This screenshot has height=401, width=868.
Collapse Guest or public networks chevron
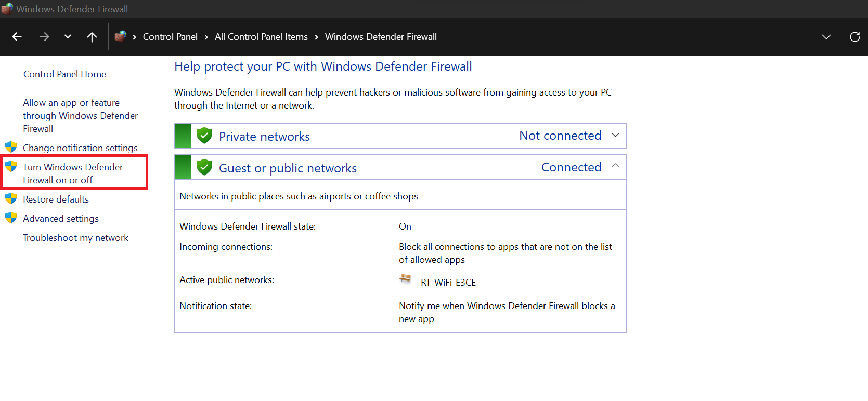[615, 166]
